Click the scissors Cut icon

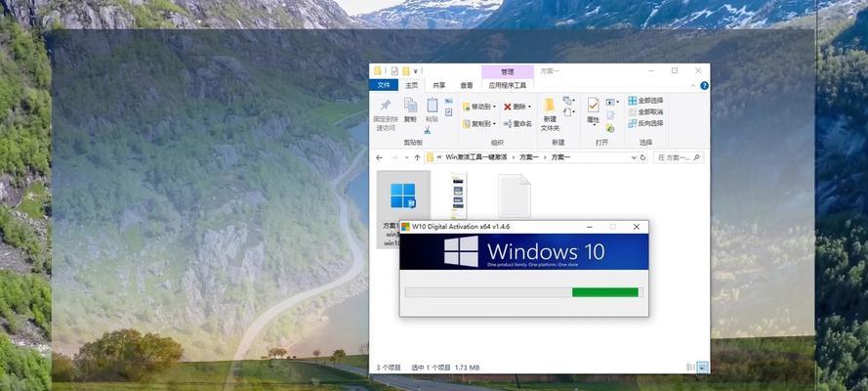428,130
